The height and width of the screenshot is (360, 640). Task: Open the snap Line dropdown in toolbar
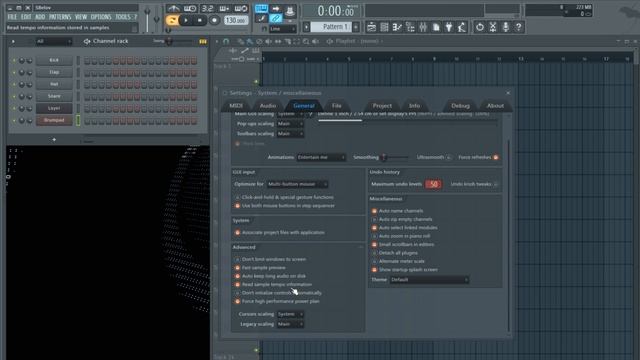(x=282, y=29)
